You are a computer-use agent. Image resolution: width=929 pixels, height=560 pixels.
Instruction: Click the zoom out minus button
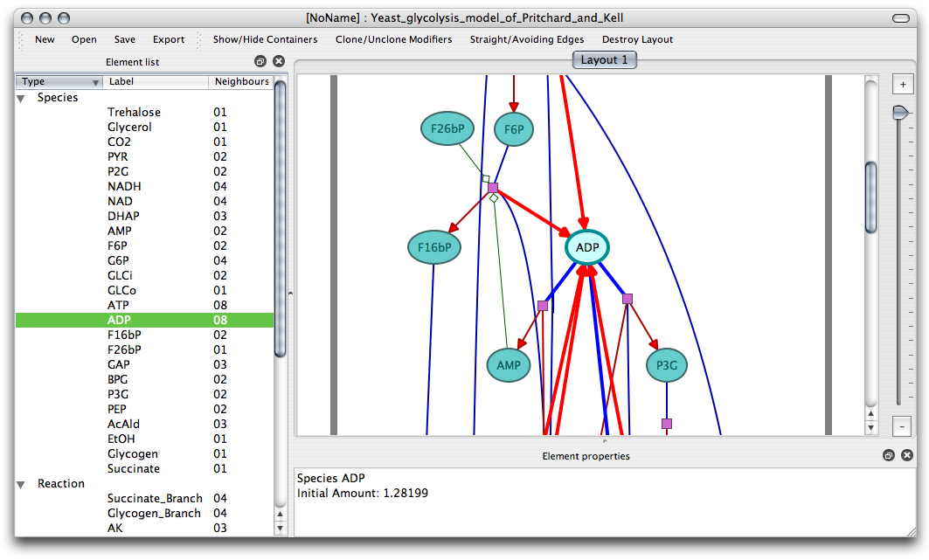(901, 426)
